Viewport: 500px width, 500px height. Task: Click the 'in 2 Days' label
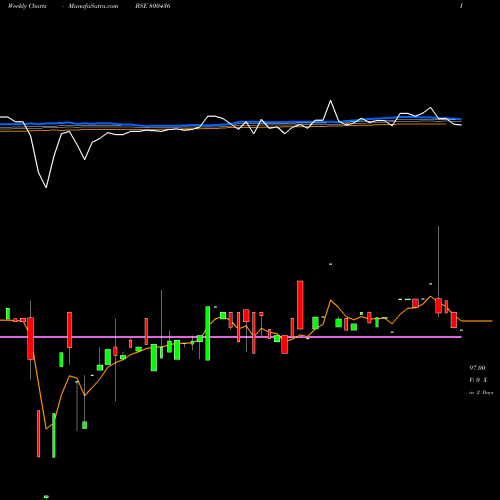481,393
